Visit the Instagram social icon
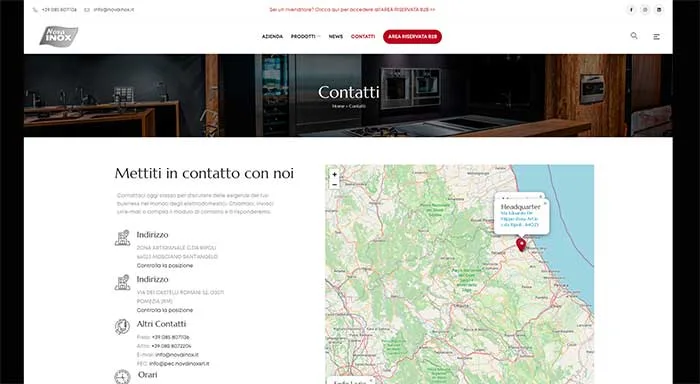Viewport: 700px width, 384px height. pos(645,9)
